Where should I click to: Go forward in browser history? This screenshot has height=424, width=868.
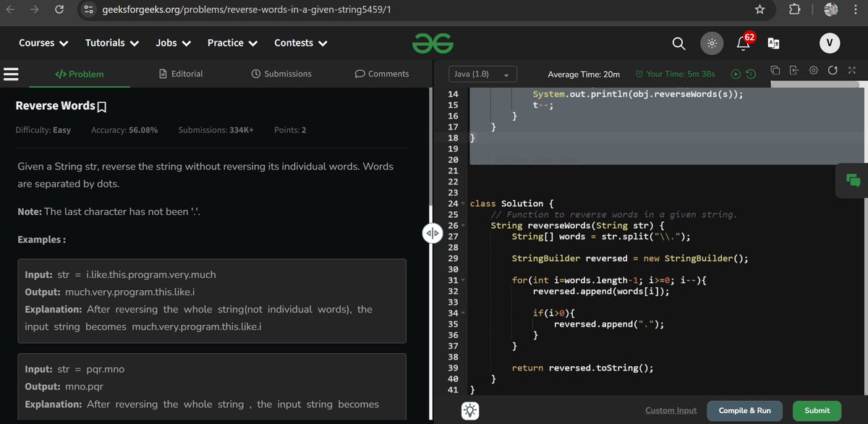pos(33,9)
